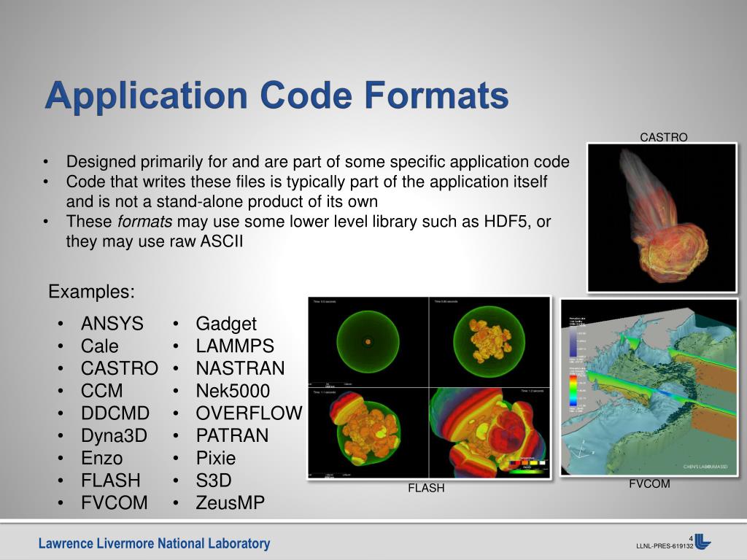Click the LLNL logo icon in footer
Screen dimensions: 747x560
click(703, 542)
